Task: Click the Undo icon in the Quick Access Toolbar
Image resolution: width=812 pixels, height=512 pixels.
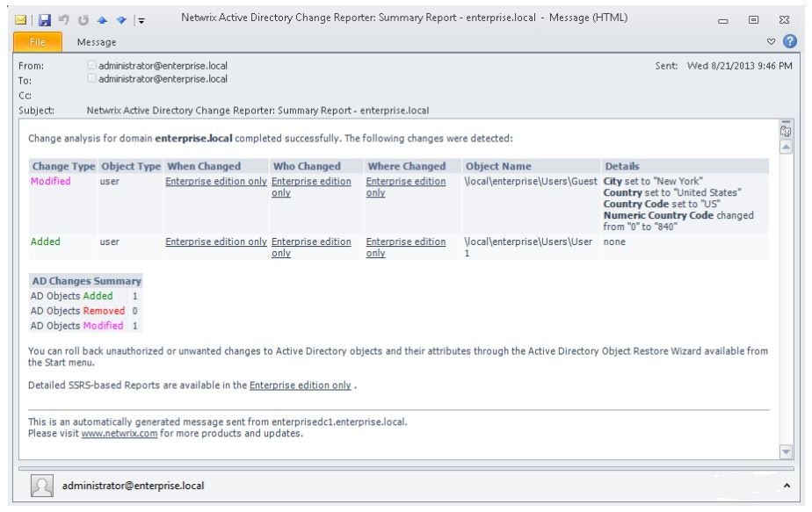Action: coord(64,20)
